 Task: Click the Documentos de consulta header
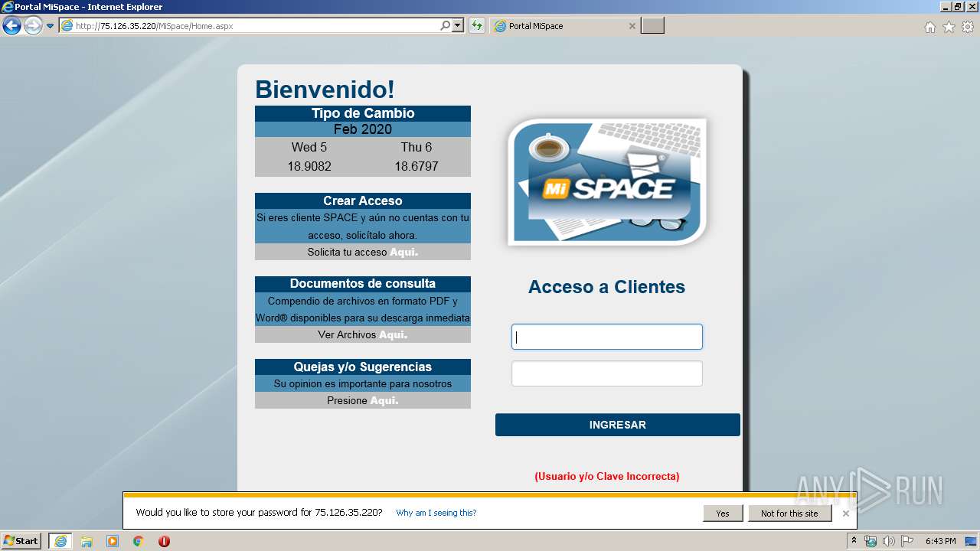[x=363, y=284]
